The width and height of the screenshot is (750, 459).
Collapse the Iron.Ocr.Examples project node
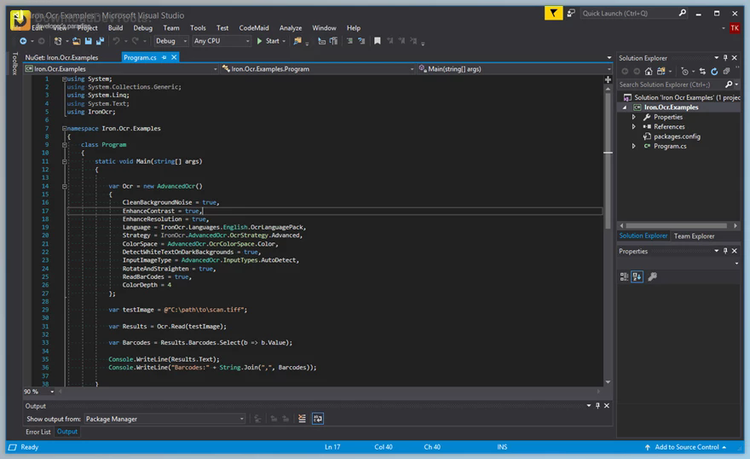(625, 108)
